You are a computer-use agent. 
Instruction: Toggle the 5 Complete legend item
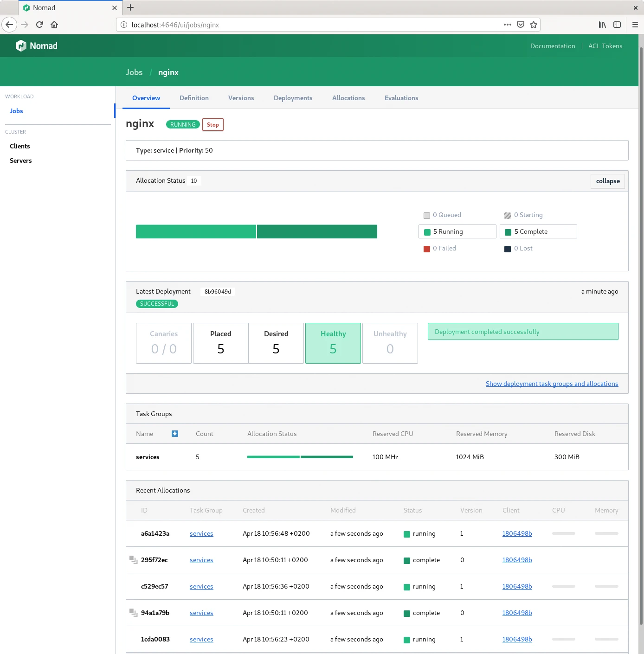(x=538, y=231)
